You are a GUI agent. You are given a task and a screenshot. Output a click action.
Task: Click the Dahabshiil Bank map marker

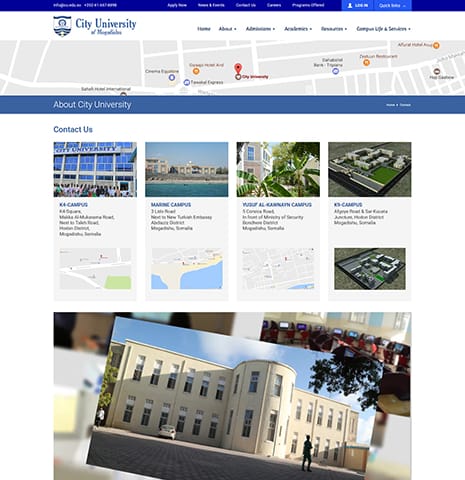[336, 71]
